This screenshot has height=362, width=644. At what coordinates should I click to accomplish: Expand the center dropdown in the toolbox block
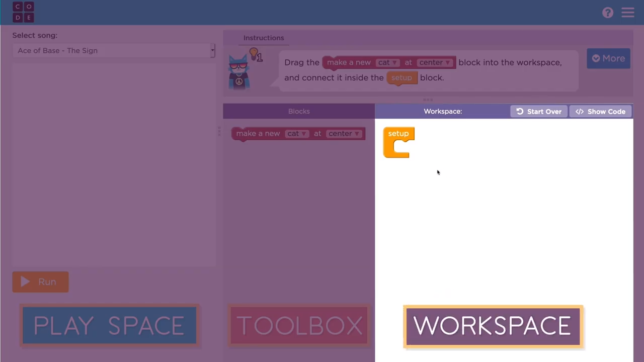coord(344,134)
